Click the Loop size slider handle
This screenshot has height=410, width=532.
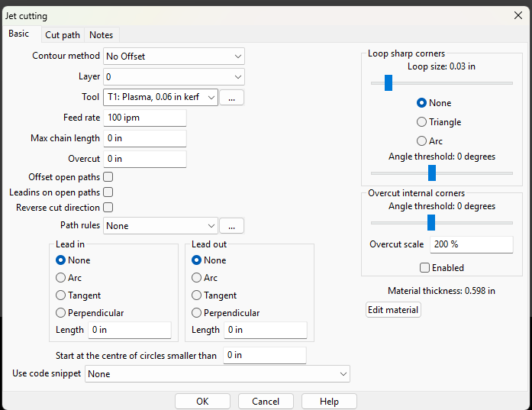tap(389, 82)
